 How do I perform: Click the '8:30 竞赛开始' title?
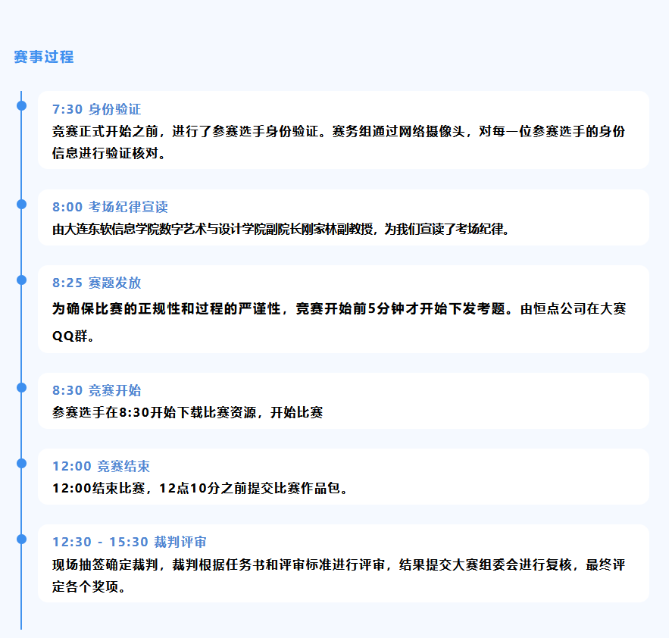pyautogui.click(x=96, y=391)
